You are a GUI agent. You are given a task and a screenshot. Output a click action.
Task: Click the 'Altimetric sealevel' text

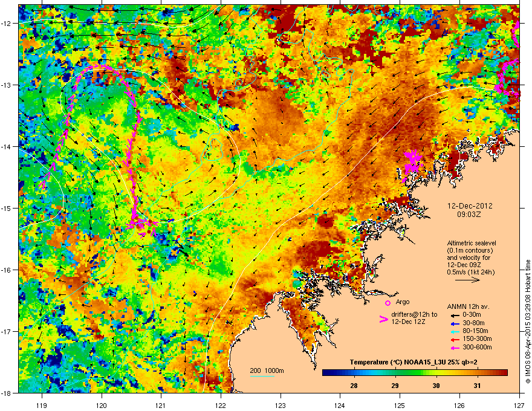pos(472,243)
